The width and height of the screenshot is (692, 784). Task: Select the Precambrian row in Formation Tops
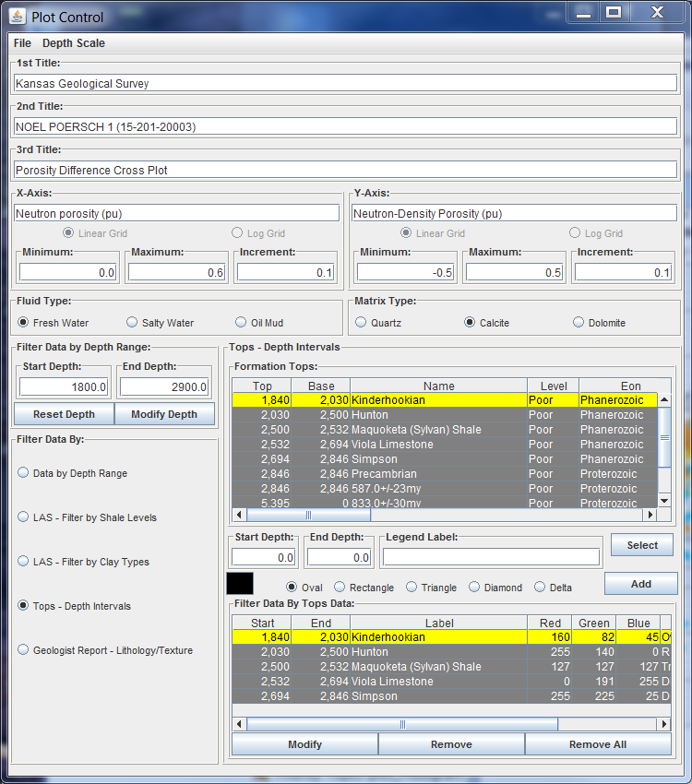tap(445, 473)
